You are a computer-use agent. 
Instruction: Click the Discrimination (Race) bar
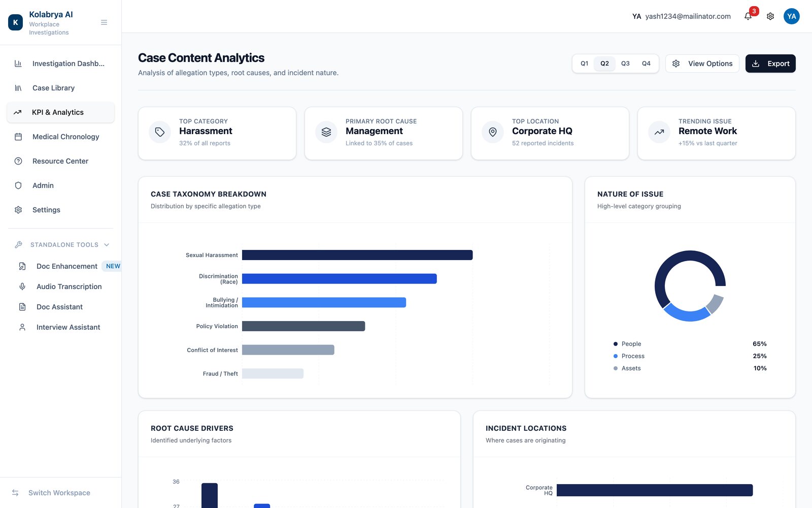pyautogui.click(x=340, y=279)
